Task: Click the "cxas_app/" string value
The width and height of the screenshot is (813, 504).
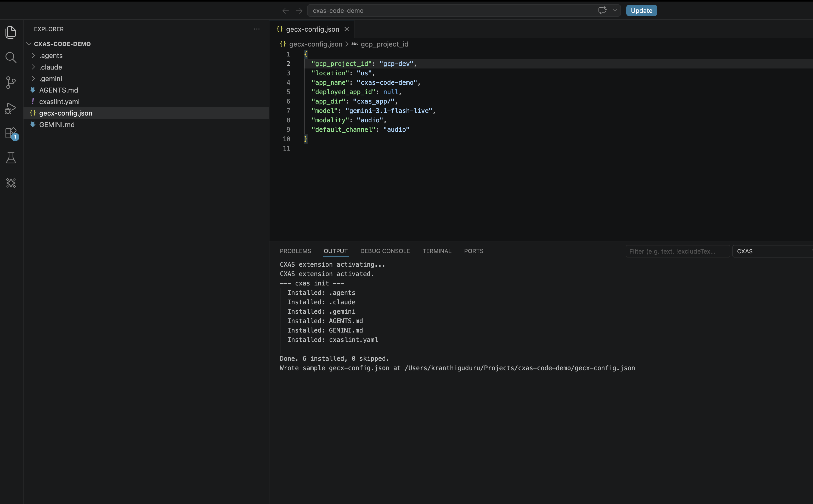Action: [x=374, y=101]
